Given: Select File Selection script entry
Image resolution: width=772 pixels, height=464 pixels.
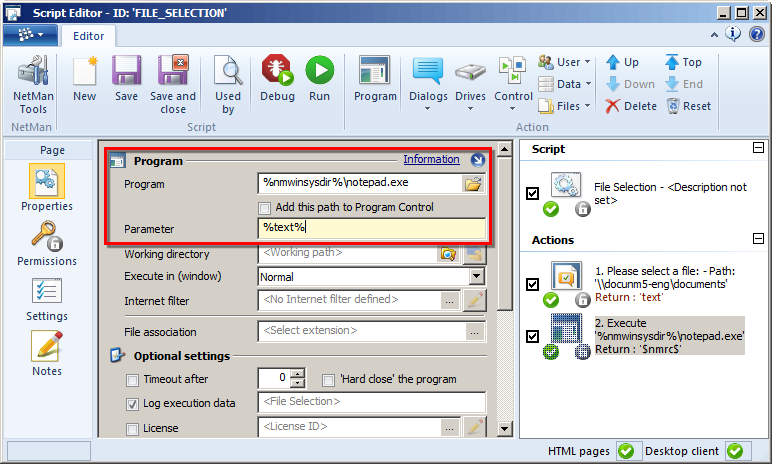Looking at the screenshot, I should pyautogui.click(x=670, y=193).
